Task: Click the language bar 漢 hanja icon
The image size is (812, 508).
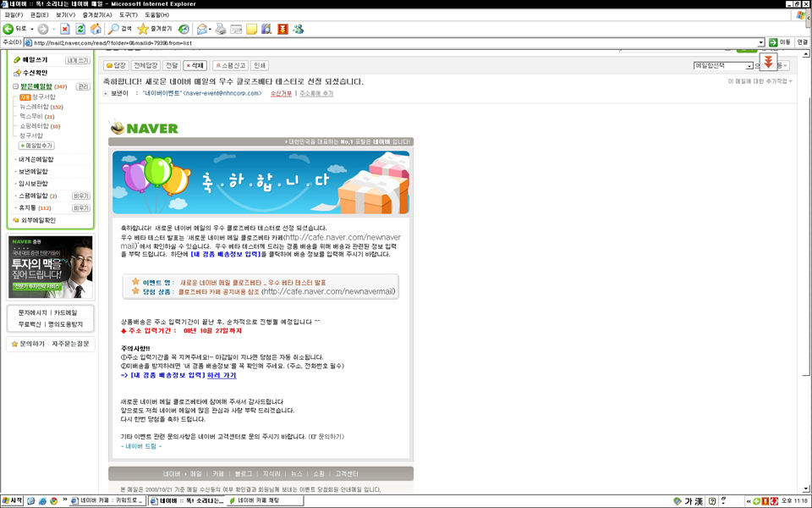Action: 700,501
